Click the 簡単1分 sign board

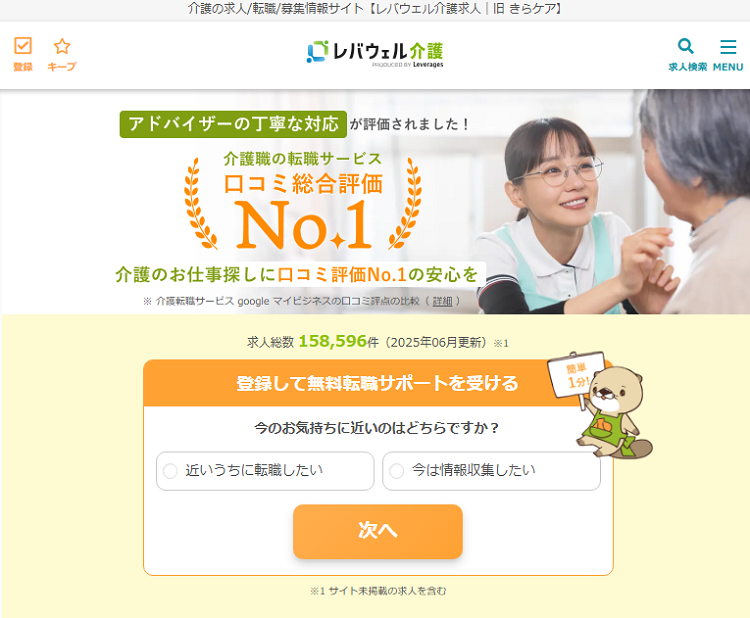pos(575,375)
